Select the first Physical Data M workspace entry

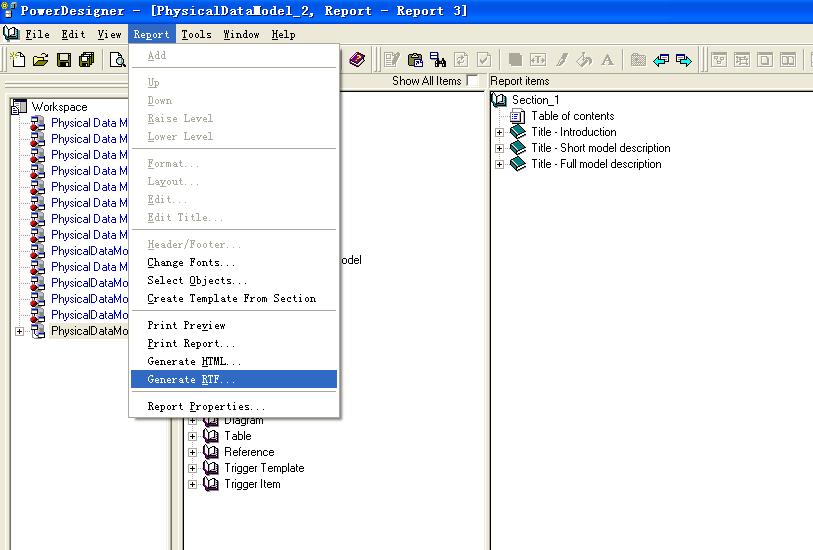click(89, 123)
